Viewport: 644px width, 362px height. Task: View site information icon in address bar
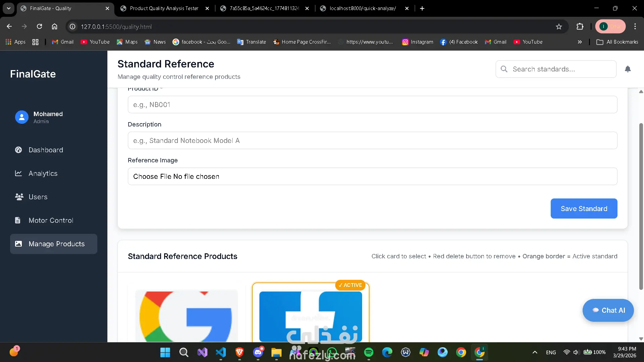coord(72,27)
